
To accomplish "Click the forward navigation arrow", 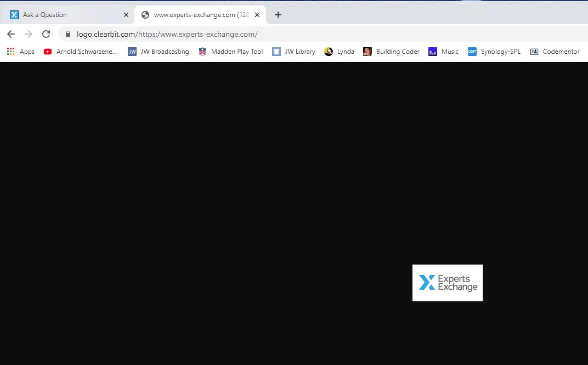I will [29, 33].
